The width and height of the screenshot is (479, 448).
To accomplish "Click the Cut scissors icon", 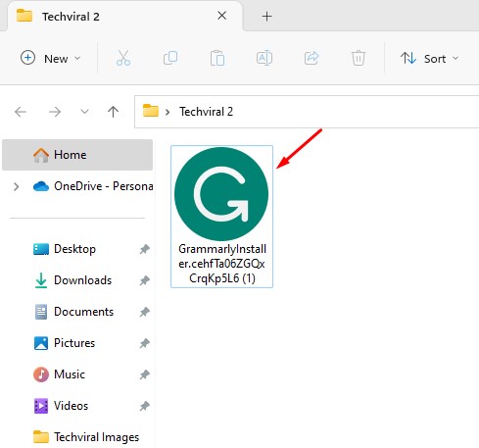I will 123,58.
